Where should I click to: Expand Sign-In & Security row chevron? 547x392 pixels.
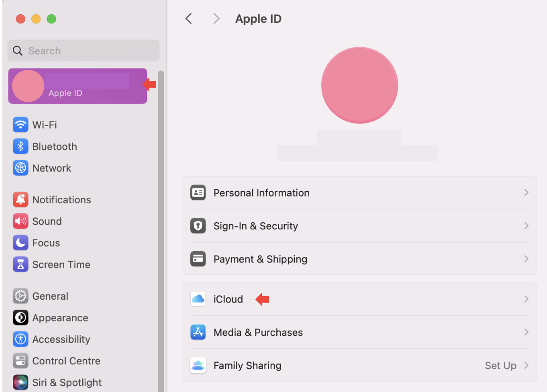click(x=526, y=225)
